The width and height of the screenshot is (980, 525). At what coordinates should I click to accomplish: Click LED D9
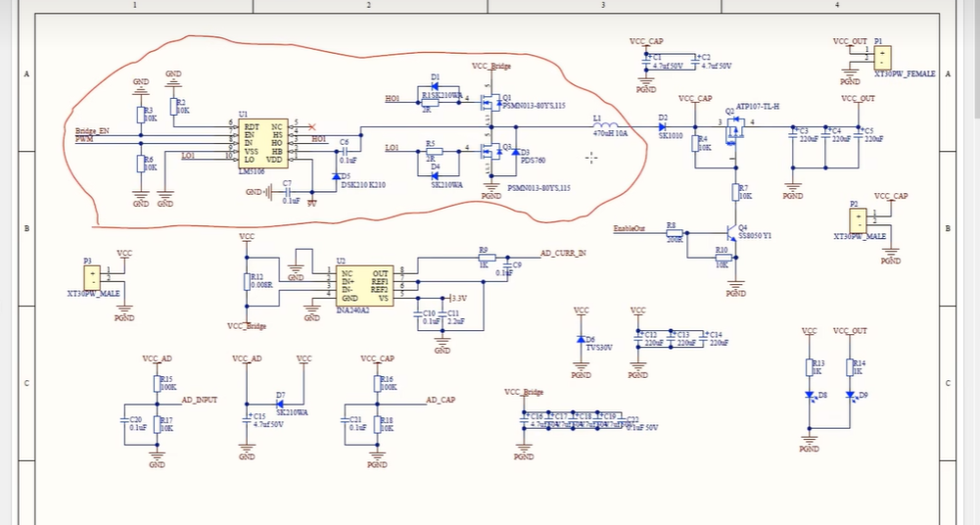tap(850, 395)
